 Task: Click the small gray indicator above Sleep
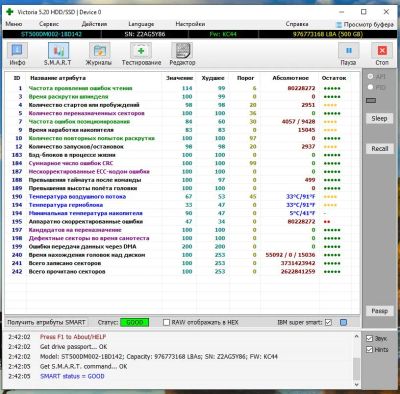(371, 100)
